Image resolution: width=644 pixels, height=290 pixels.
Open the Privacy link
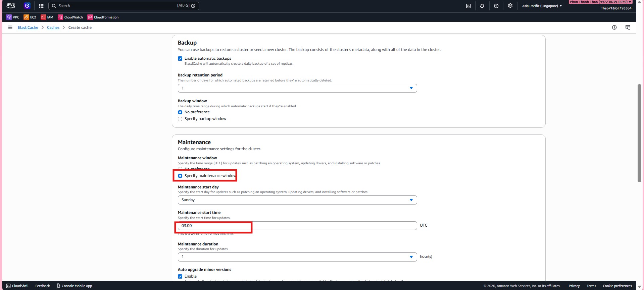point(574,286)
